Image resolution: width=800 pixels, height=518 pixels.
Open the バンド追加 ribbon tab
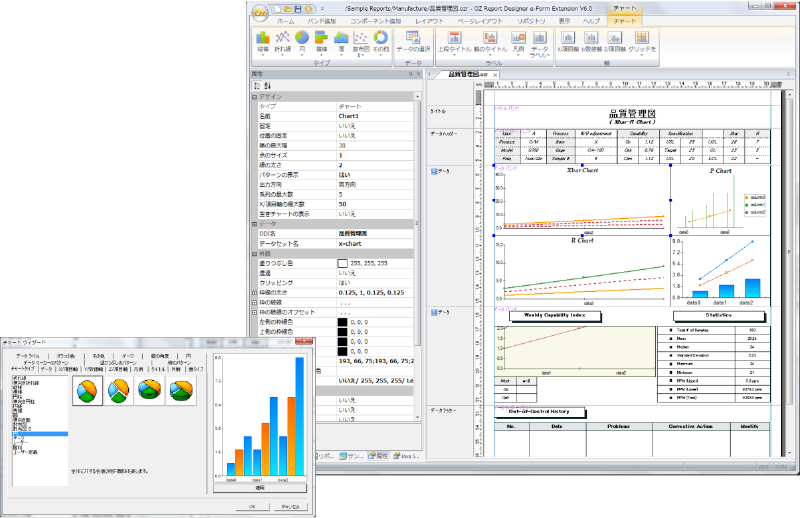tap(321, 21)
